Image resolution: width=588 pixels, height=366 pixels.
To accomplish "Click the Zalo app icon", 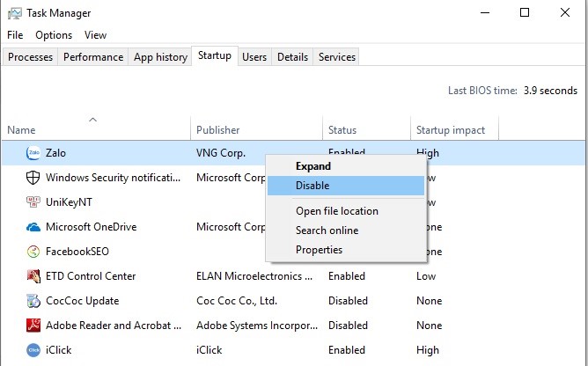I will pyautogui.click(x=33, y=153).
